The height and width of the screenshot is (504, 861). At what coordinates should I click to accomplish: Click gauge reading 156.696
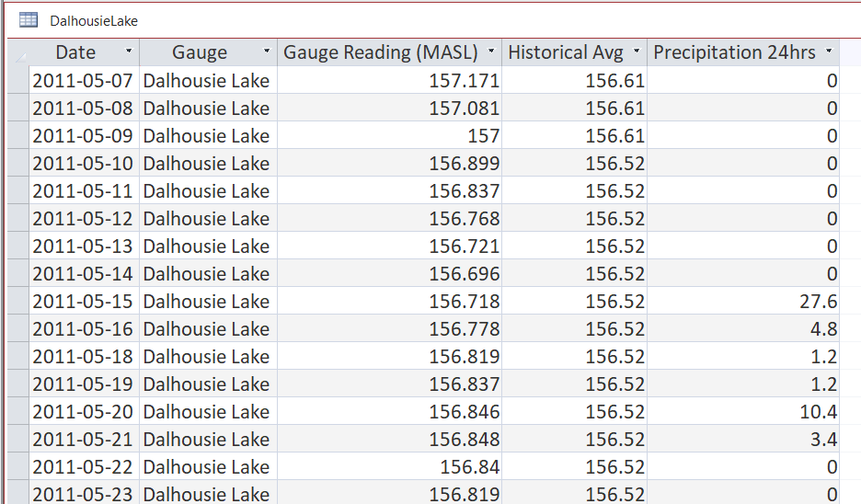[389, 273]
